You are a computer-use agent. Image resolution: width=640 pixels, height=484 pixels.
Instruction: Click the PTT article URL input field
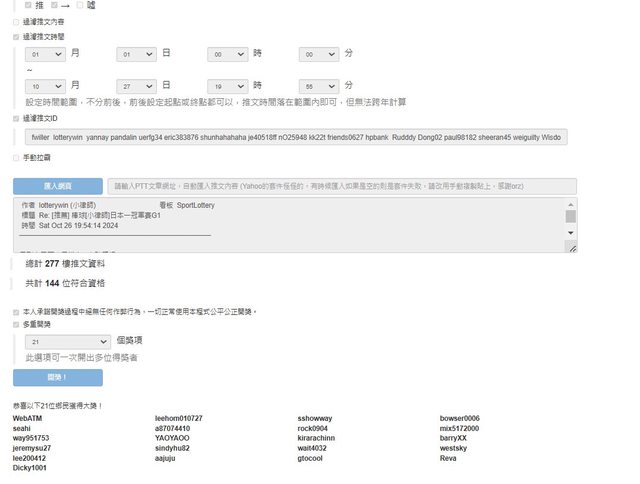point(341,186)
